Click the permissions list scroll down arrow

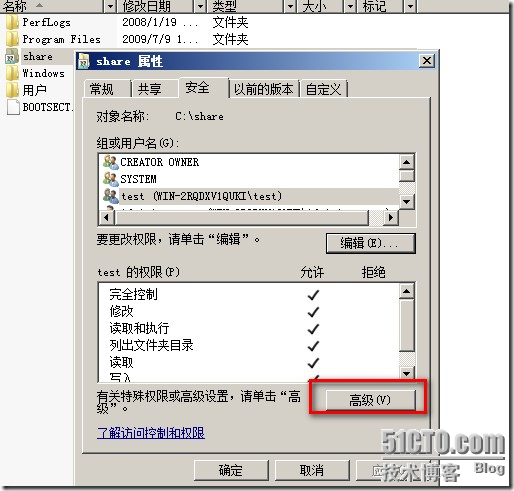tap(406, 373)
